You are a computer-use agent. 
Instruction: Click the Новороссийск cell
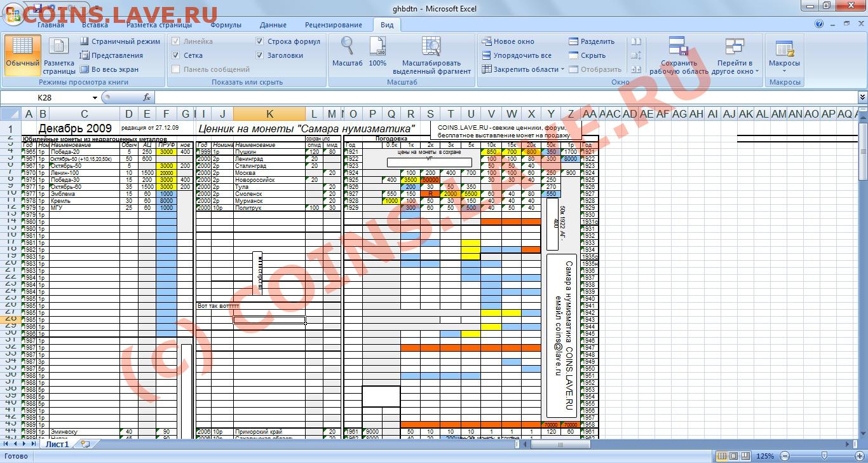pyautogui.click(x=269, y=180)
